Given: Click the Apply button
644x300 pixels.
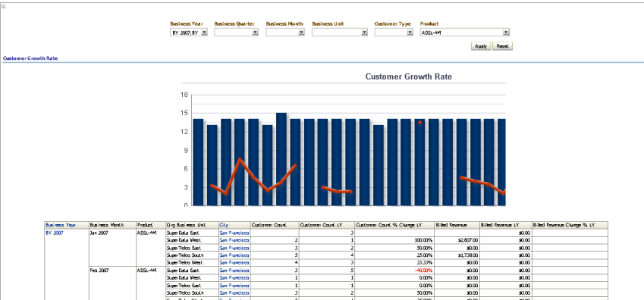Looking at the screenshot, I should click(x=481, y=46).
